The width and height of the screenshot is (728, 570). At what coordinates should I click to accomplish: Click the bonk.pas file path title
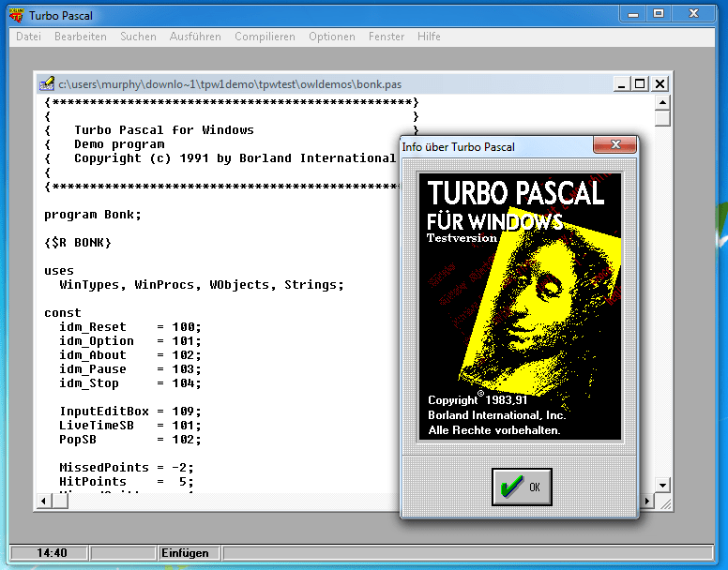coord(230,84)
